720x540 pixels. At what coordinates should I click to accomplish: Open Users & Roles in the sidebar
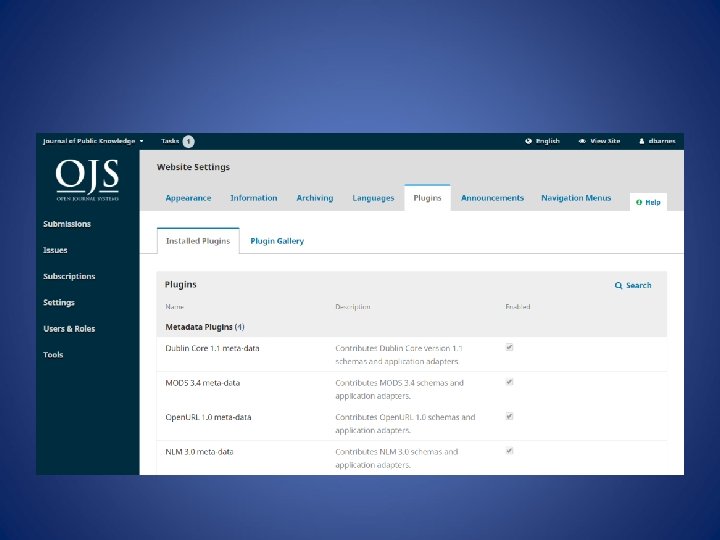pos(69,329)
